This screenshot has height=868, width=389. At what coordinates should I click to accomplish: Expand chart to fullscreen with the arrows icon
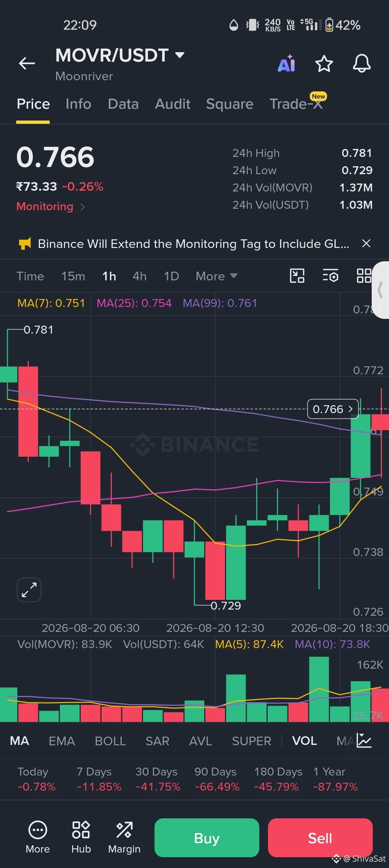click(29, 590)
